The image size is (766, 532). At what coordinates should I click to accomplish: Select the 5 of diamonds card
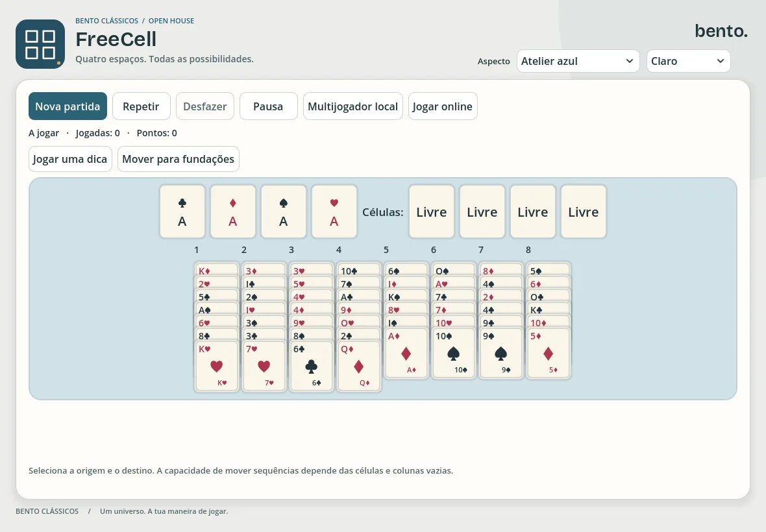[x=549, y=353]
